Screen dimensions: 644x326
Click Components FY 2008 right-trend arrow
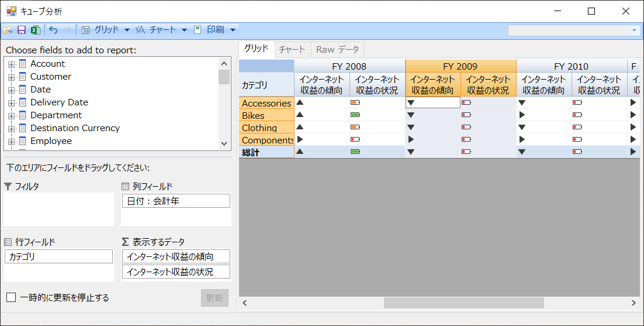click(300, 139)
